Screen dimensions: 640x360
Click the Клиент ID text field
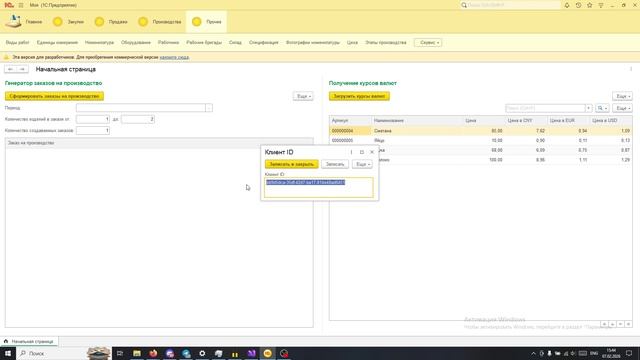(318, 187)
